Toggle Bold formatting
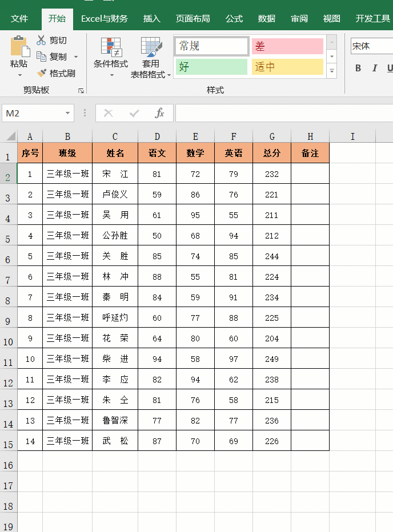This screenshot has width=393, height=532. tap(358, 68)
